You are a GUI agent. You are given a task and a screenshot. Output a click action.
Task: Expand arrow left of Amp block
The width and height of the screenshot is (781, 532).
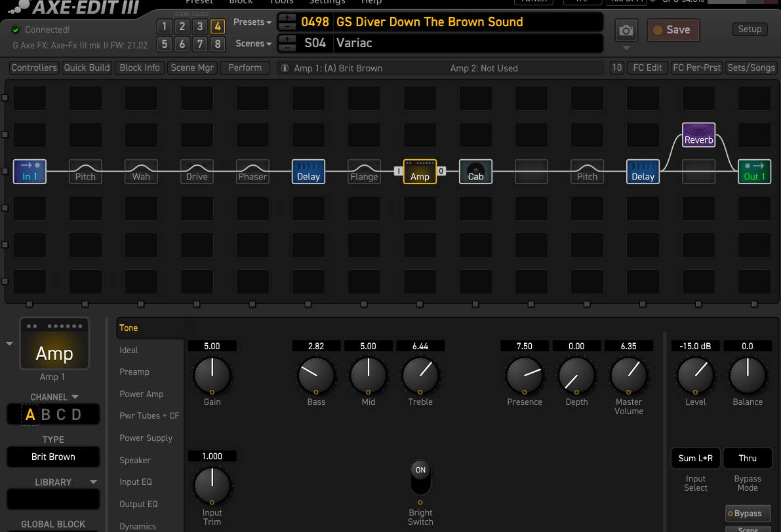click(9, 344)
